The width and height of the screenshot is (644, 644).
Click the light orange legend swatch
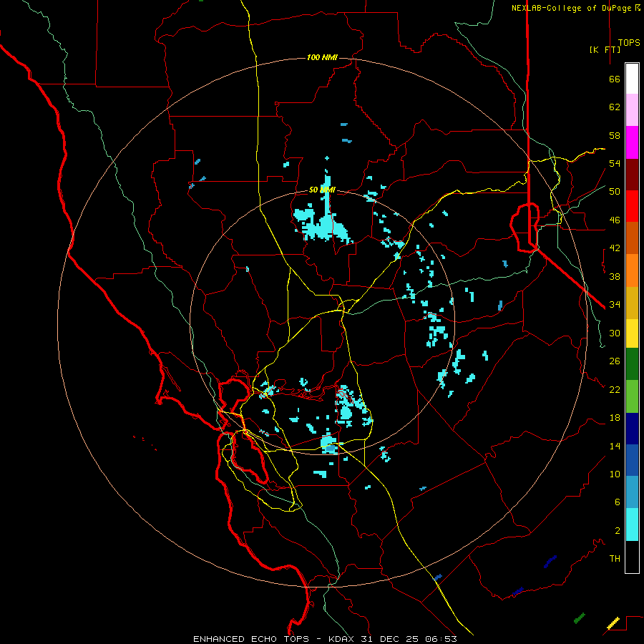[x=632, y=270]
